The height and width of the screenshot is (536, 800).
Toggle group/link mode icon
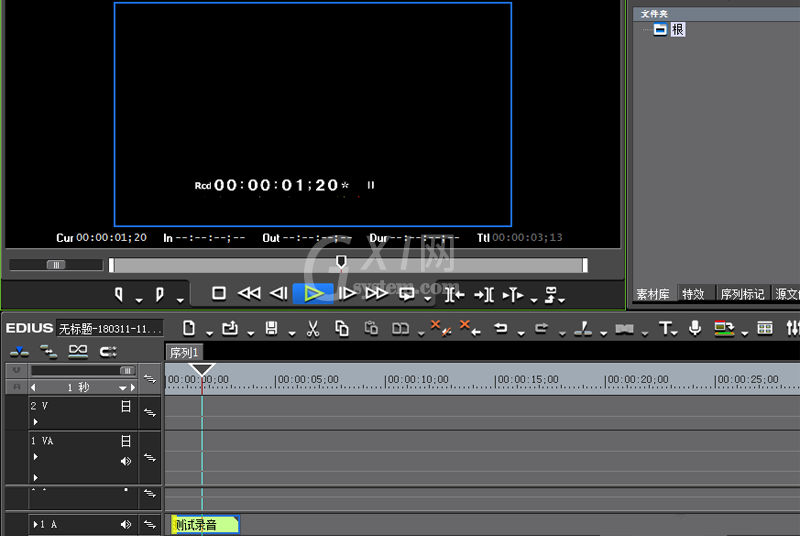pyautogui.click(x=78, y=351)
